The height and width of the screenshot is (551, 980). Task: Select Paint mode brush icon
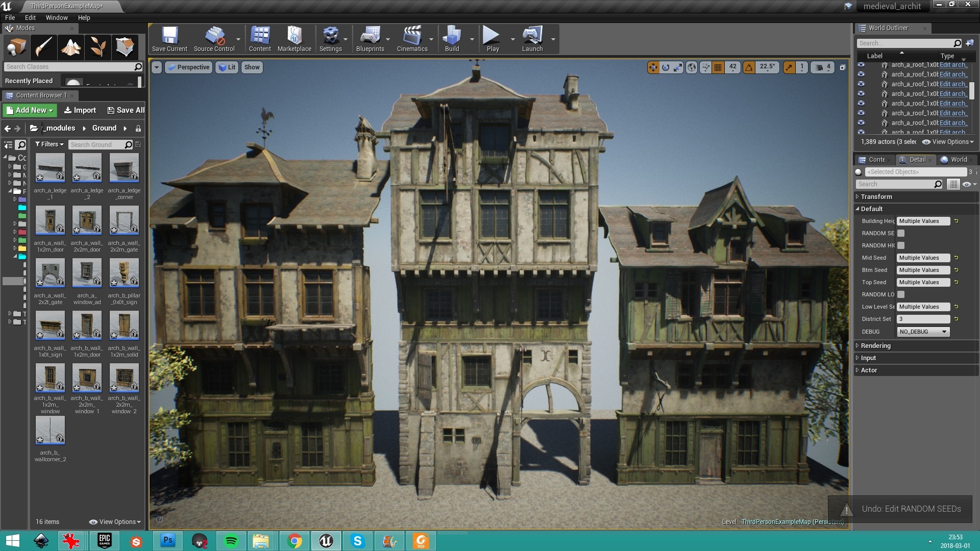[43, 47]
